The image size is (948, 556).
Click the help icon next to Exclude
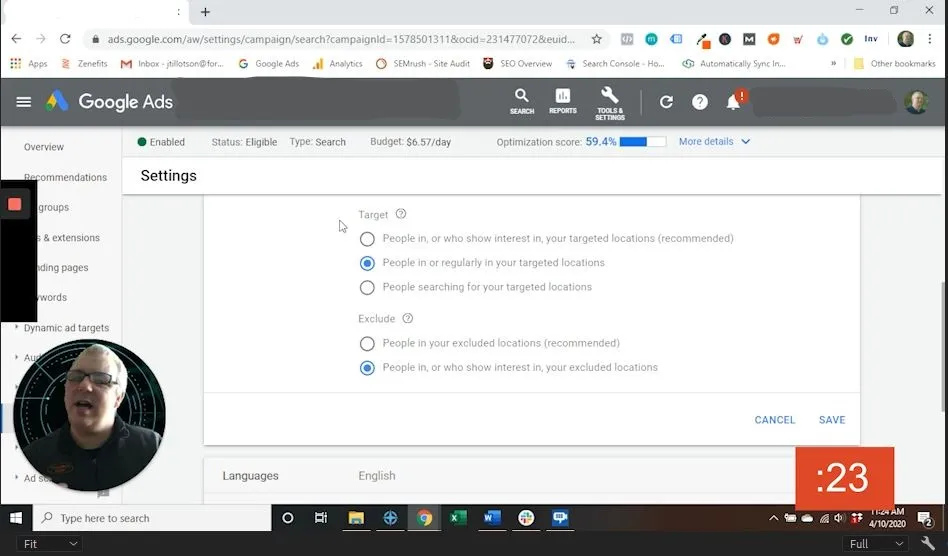[407, 319]
